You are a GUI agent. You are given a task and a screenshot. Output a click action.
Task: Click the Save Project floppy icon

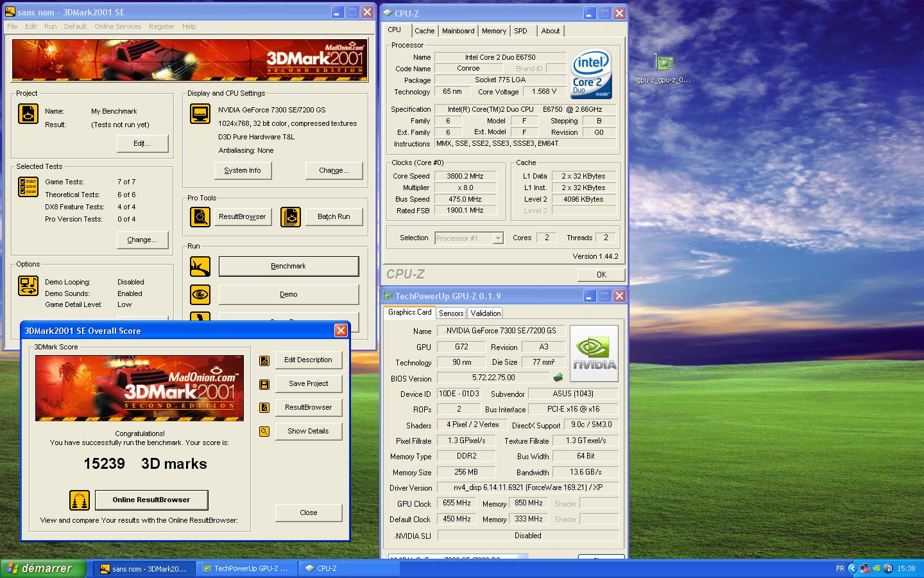[264, 385]
